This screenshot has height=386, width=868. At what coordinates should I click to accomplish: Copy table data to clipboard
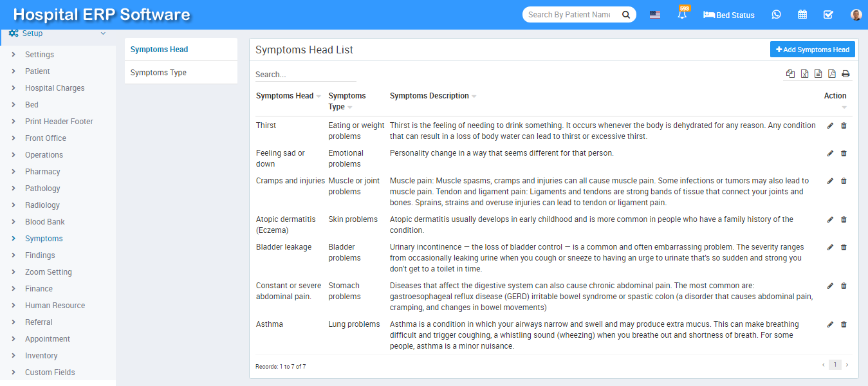point(790,74)
